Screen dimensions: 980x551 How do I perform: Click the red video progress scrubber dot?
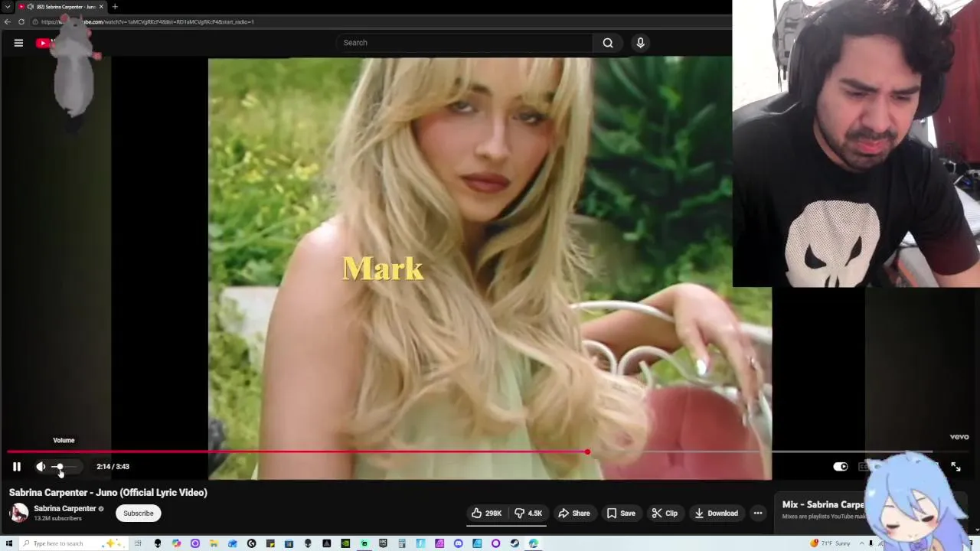[x=587, y=452]
